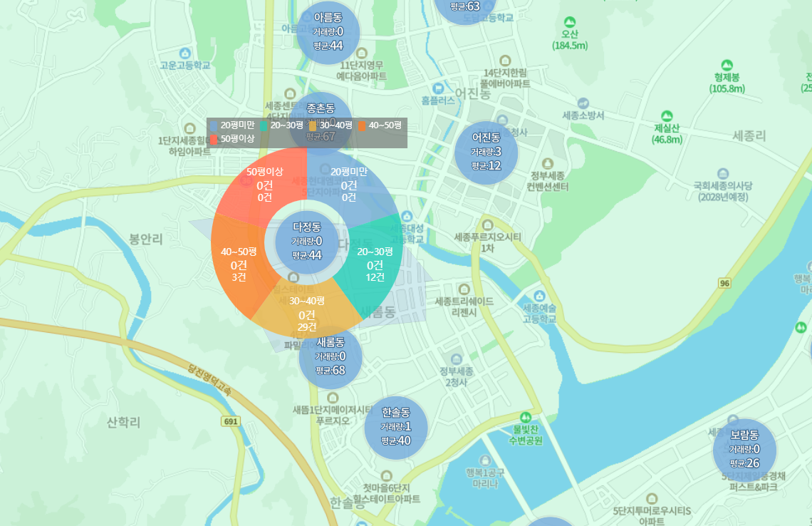The height and width of the screenshot is (526, 812).
Task: Click the 오산 mountain icon
Action: 570,22
